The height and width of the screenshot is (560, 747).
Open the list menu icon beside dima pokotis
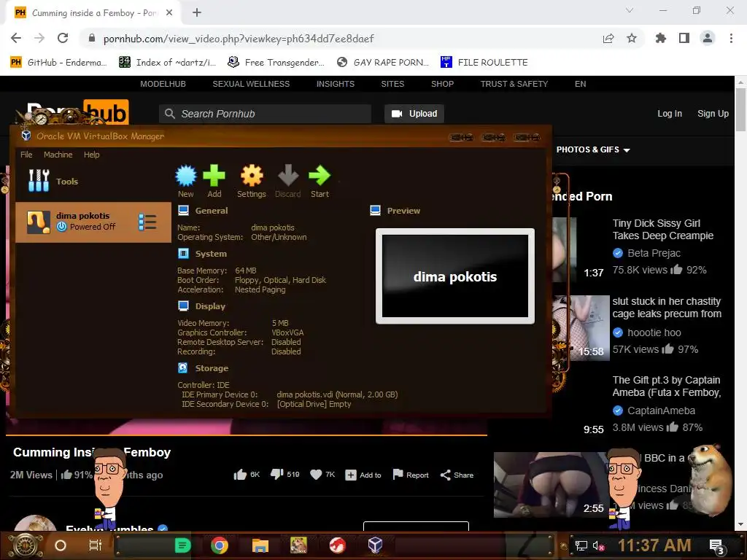[147, 222]
